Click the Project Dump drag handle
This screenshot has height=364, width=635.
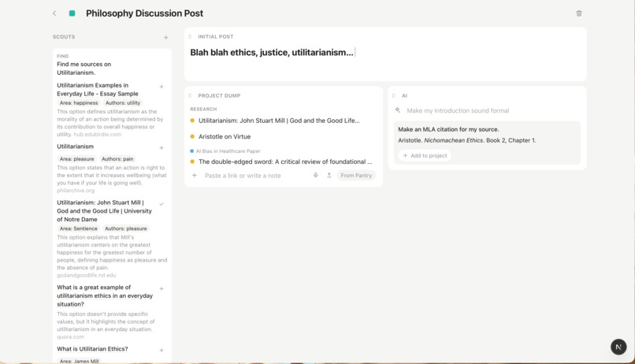(x=190, y=95)
